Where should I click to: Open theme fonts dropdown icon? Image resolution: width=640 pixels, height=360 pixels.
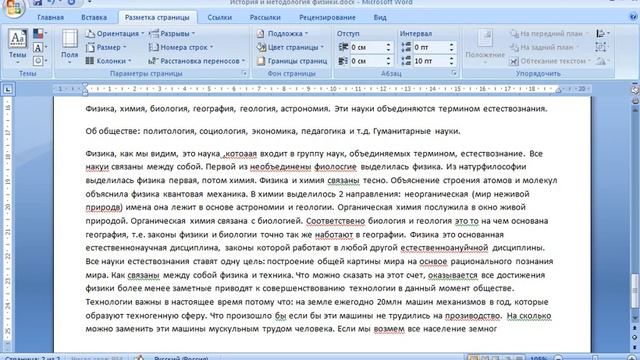[40, 48]
